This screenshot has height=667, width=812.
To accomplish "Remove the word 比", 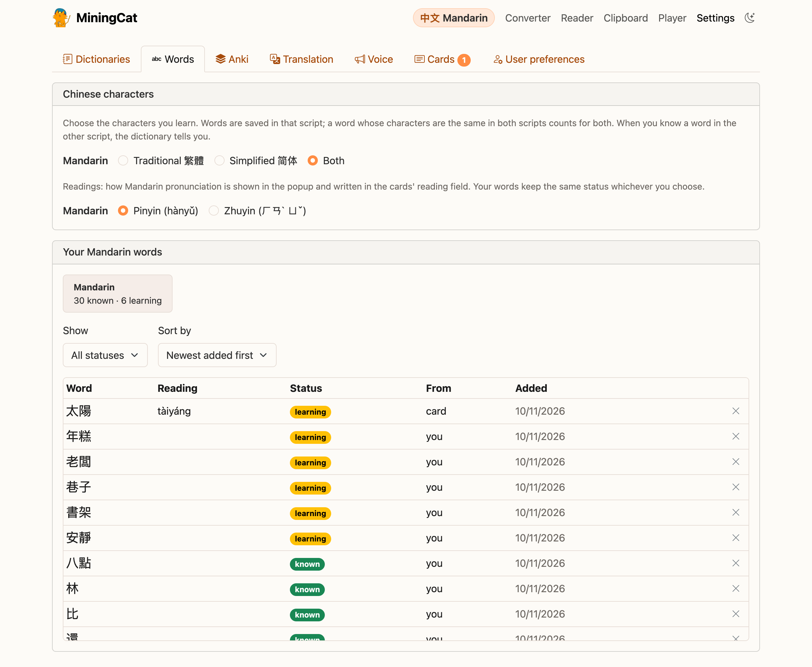I will pyautogui.click(x=736, y=614).
